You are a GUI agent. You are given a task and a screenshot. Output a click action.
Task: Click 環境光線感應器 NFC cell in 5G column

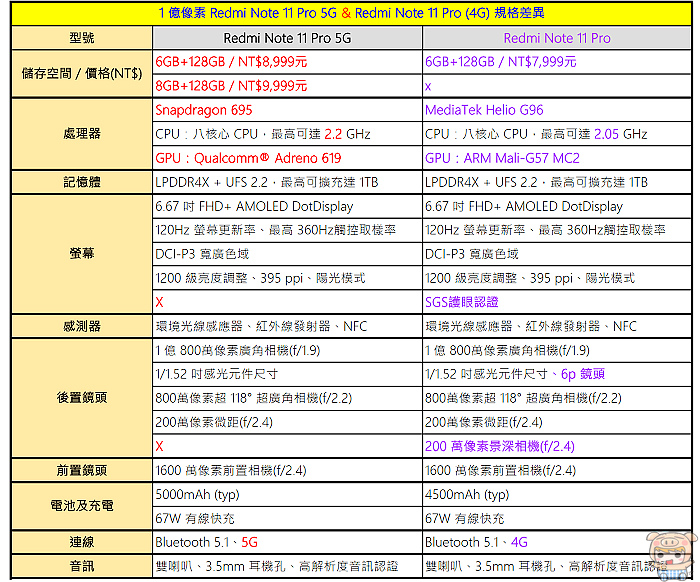(287, 326)
